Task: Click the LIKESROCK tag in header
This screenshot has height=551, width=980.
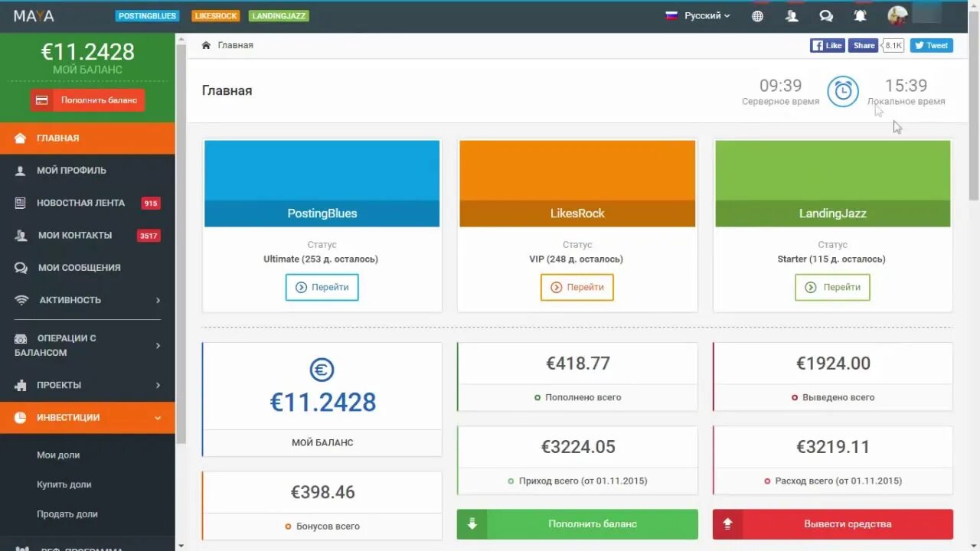Action: (x=216, y=15)
